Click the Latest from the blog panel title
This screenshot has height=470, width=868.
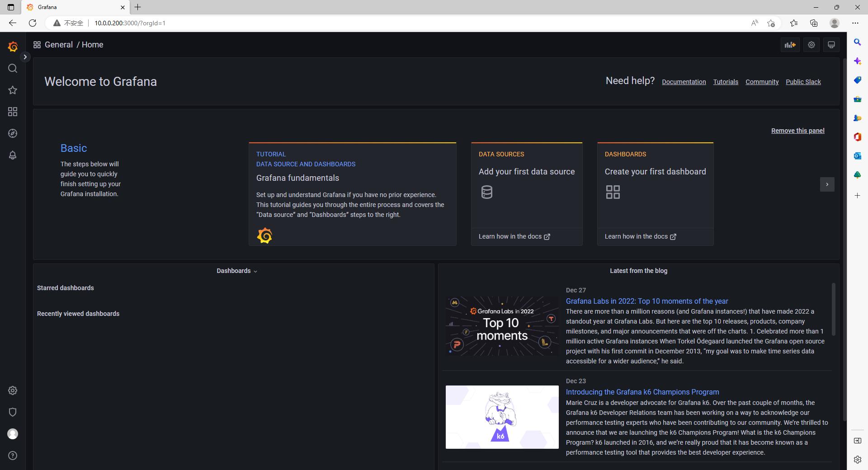click(638, 271)
